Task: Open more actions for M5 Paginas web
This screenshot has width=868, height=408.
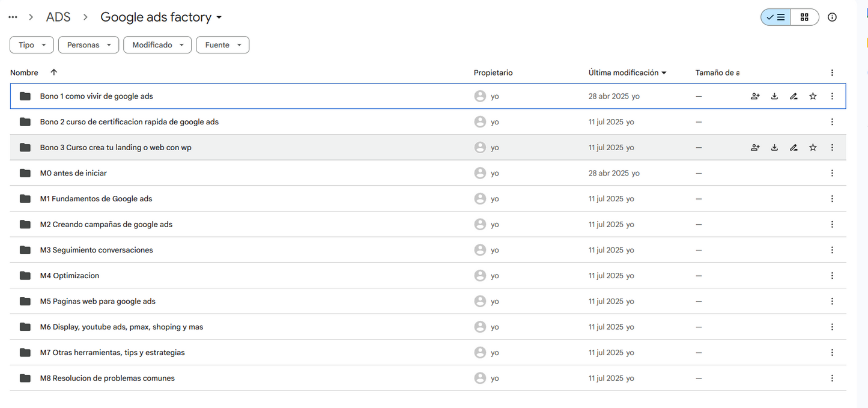Action: tap(832, 301)
